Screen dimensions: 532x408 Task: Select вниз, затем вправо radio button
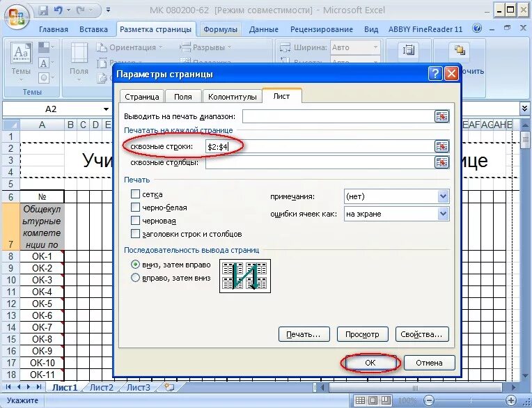(x=135, y=265)
